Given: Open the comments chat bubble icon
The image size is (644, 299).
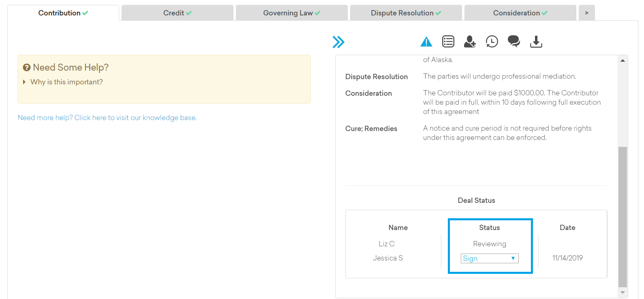Looking at the screenshot, I should coord(514,41).
